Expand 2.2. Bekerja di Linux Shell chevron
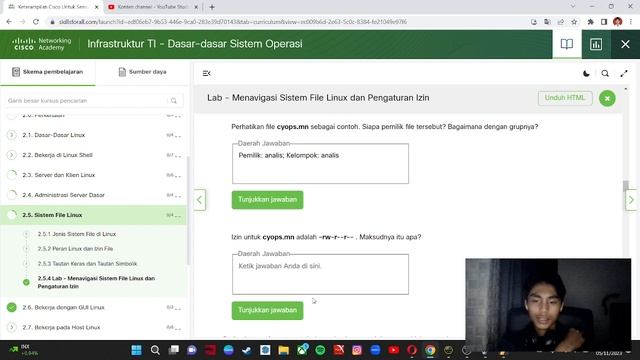 tap(12, 155)
